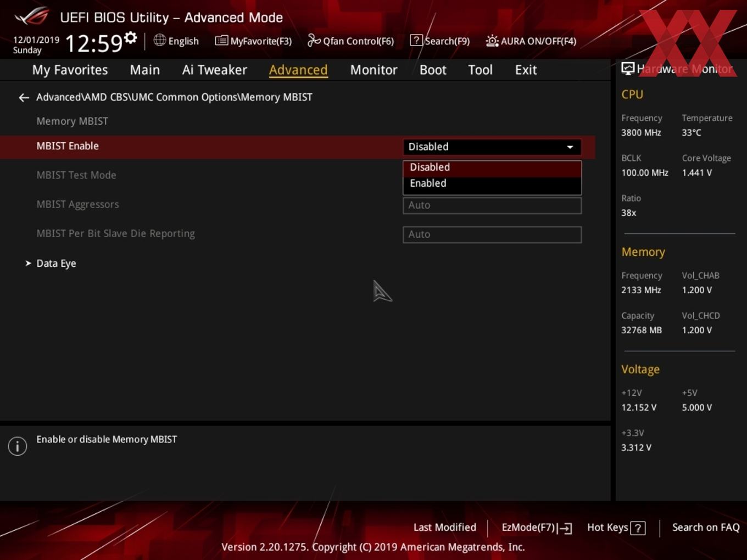Viewport: 747px width, 560px height.
Task: Click the Ratio value 38x
Action: 628,213
